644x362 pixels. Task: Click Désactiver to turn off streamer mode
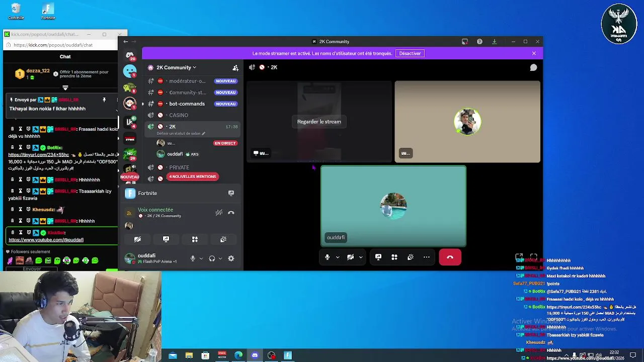(x=410, y=53)
